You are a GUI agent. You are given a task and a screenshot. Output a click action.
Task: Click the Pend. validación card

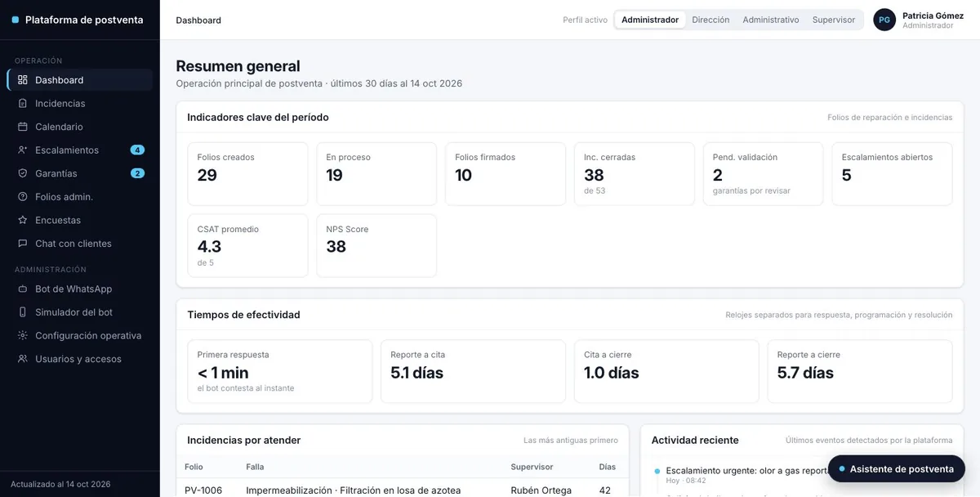click(x=764, y=174)
